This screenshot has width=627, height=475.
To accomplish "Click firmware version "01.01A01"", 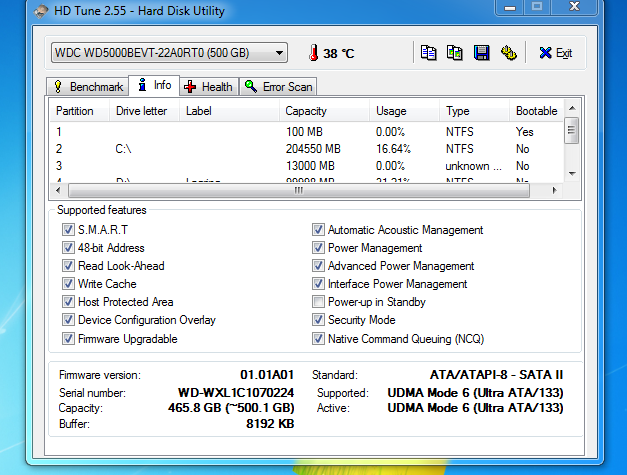I will coord(267,375).
